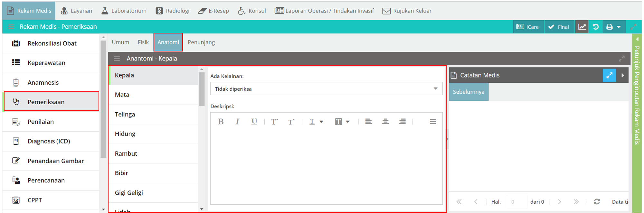Click the increase font size icon

click(x=275, y=122)
